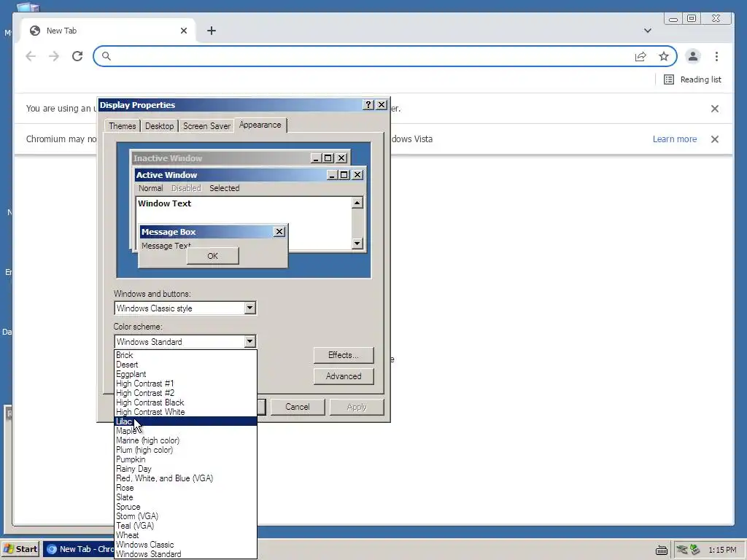Screen dimensions: 747x560
Task: Open a new tab with plus button
Action: coord(212,31)
